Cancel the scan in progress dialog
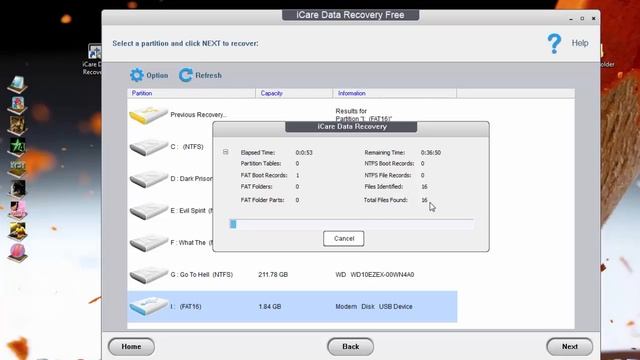 [x=344, y=238]
